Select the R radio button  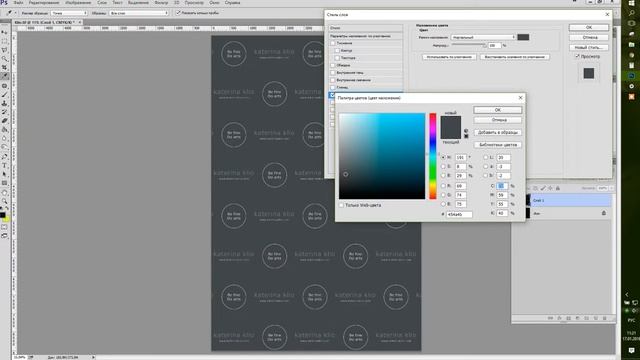click(x=443, y=186)
